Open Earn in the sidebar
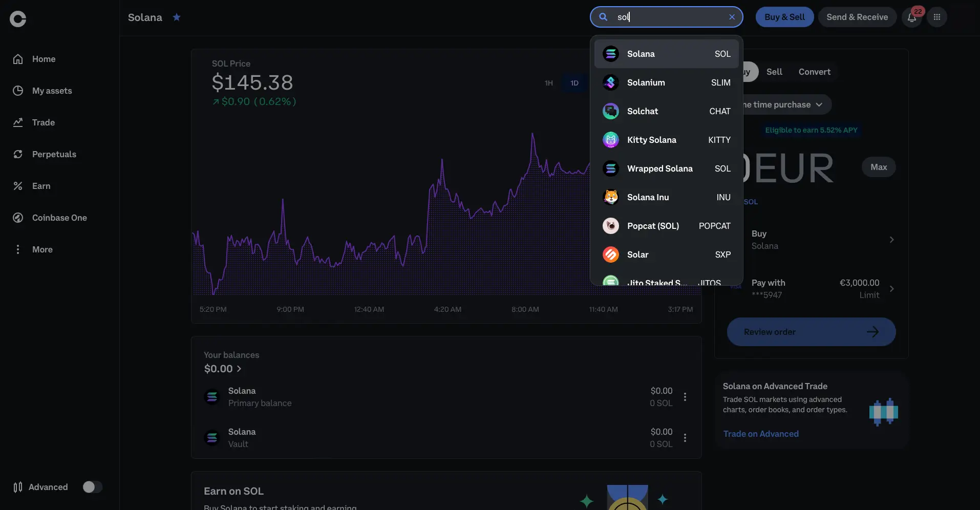The width and height of the screenshot is (980, 510). click(x=32, y=186)
